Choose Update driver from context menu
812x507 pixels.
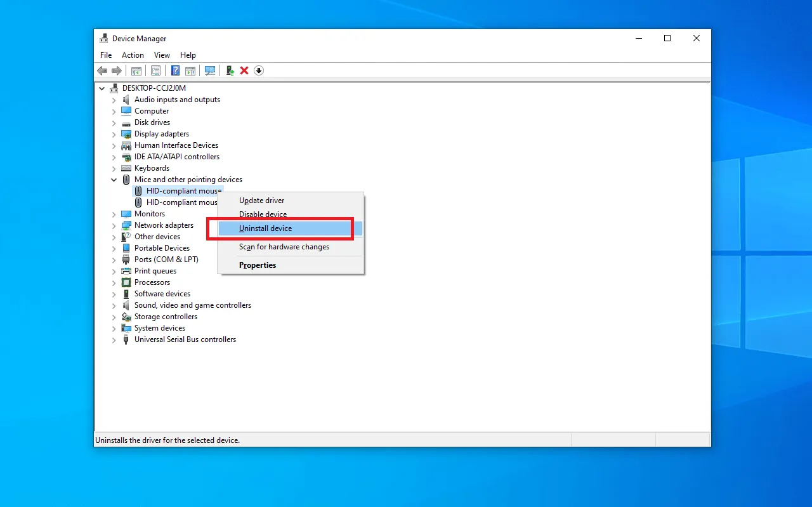pos(291,201)
